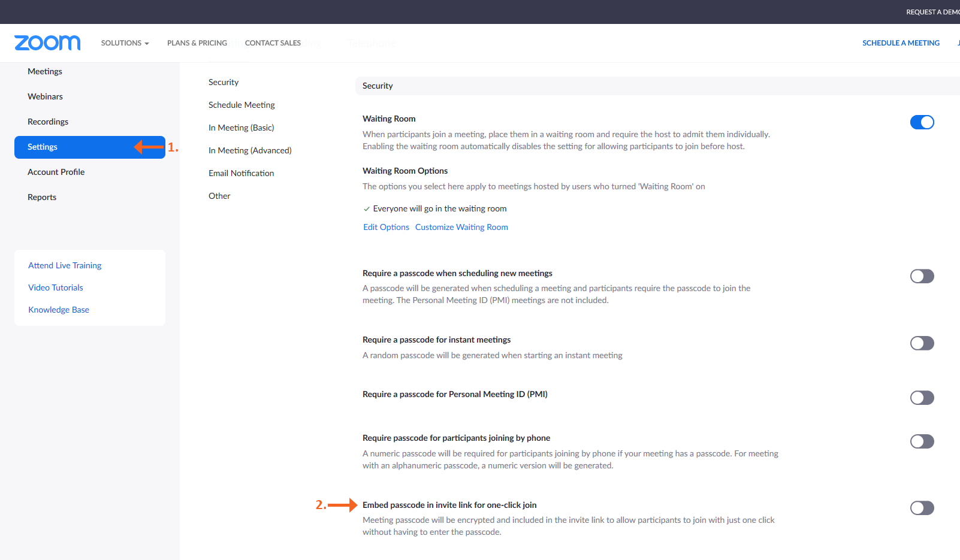Click Customize Waiting Room link

tap(461, 227)
